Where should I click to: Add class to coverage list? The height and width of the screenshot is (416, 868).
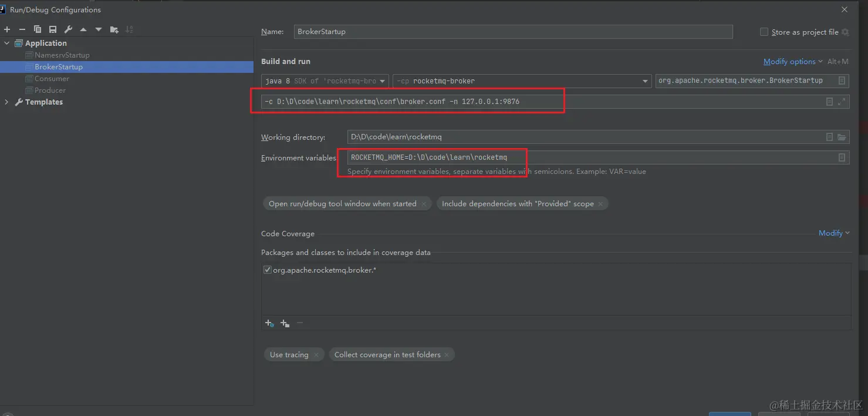(x=269, y=323)
